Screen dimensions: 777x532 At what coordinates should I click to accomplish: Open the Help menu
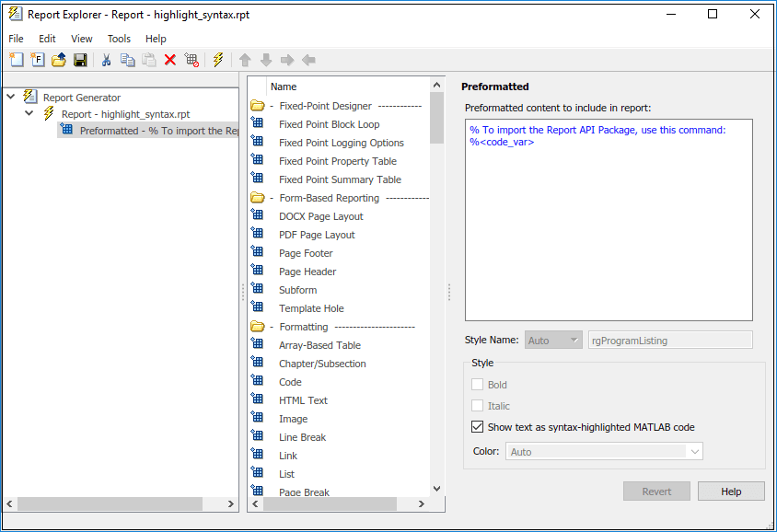pyautogui.click(x=156, y=39)
